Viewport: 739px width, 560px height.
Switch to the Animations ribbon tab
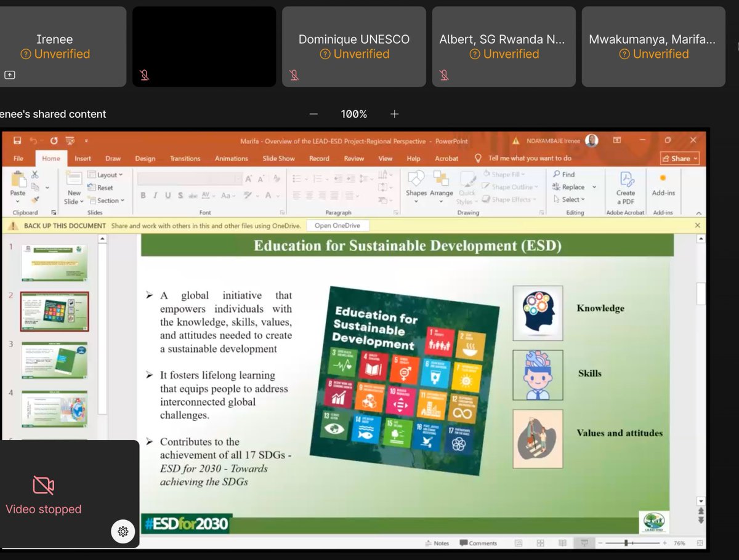click(x=231, y=158)
